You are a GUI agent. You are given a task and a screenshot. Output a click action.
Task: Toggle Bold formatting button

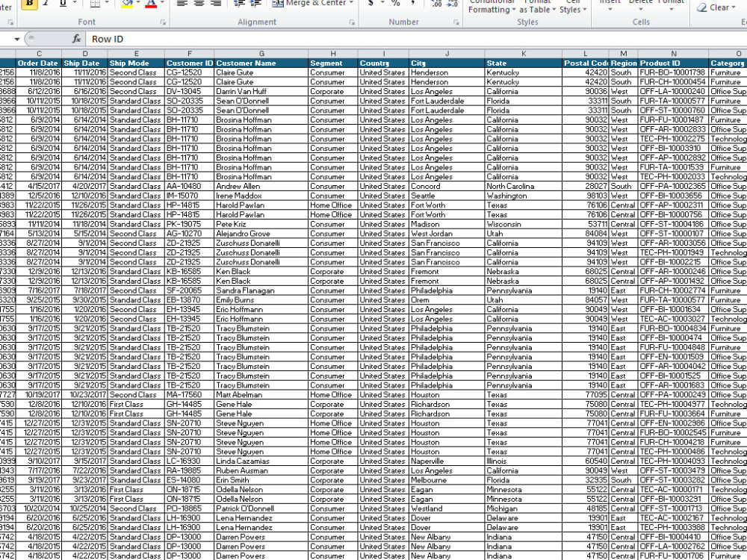pos(30,3)
